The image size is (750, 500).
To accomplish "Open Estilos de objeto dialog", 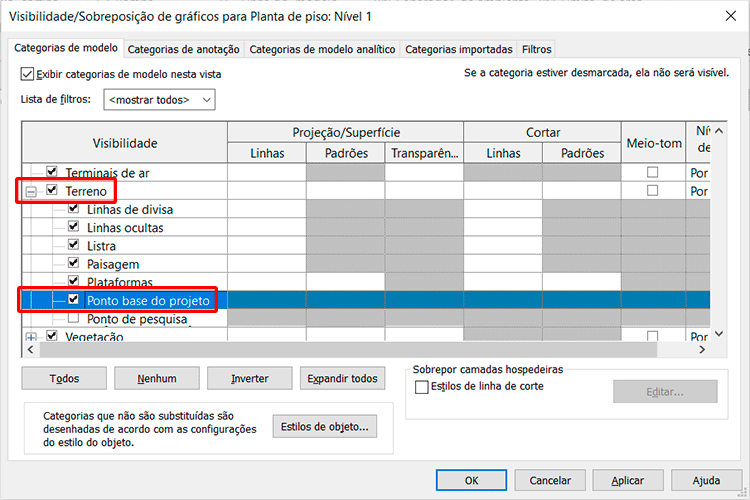I will [x=325, y=426].
